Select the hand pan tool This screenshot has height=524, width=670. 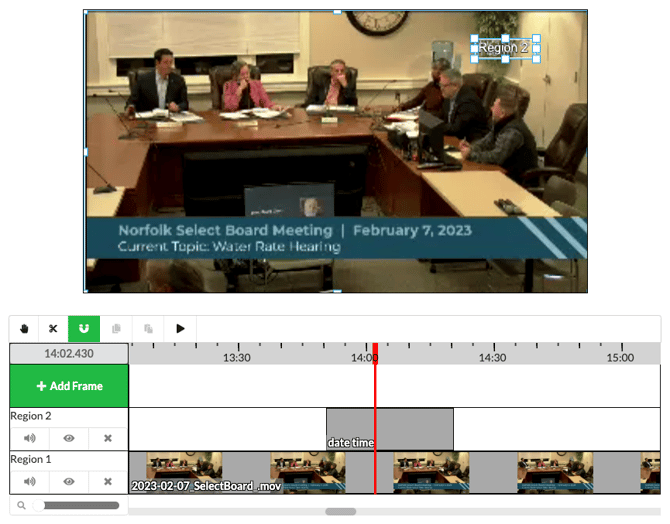point(24,328)
